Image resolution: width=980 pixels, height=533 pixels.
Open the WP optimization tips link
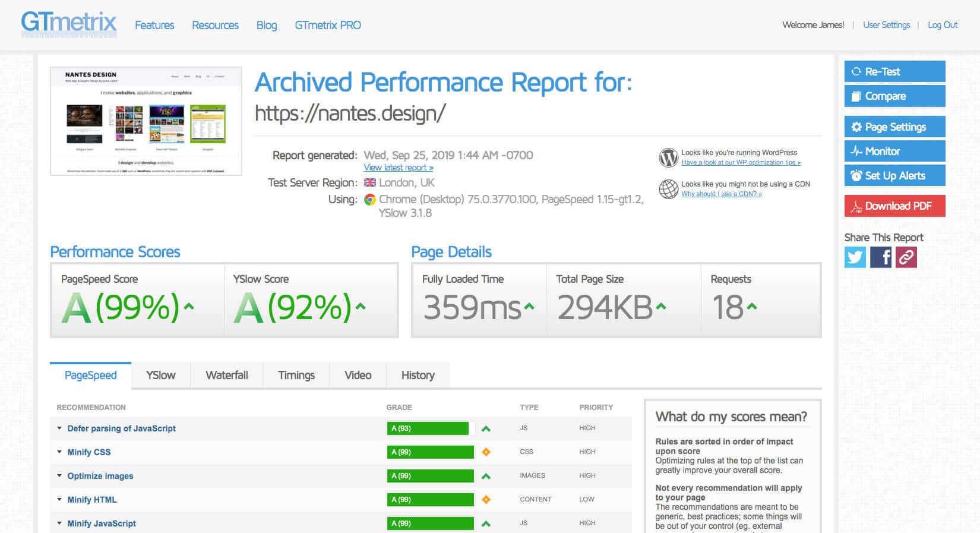(741, 162)
